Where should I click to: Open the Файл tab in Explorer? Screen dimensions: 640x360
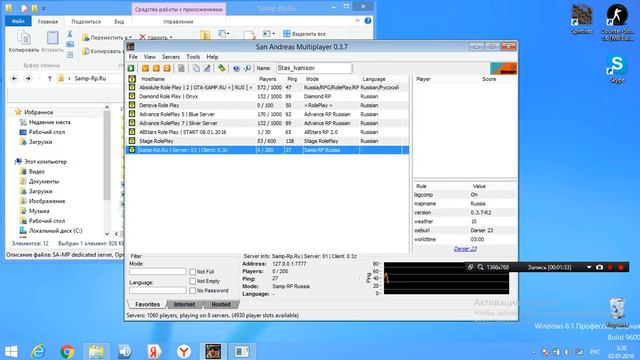pyautogui.click(x=18, y=21)
